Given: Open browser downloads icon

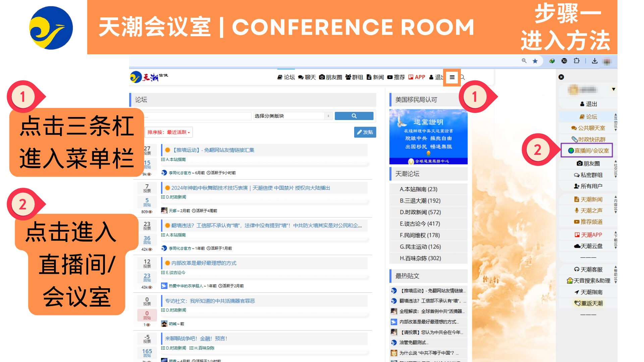Looking at the screenshot, I should tap(594, 61).
